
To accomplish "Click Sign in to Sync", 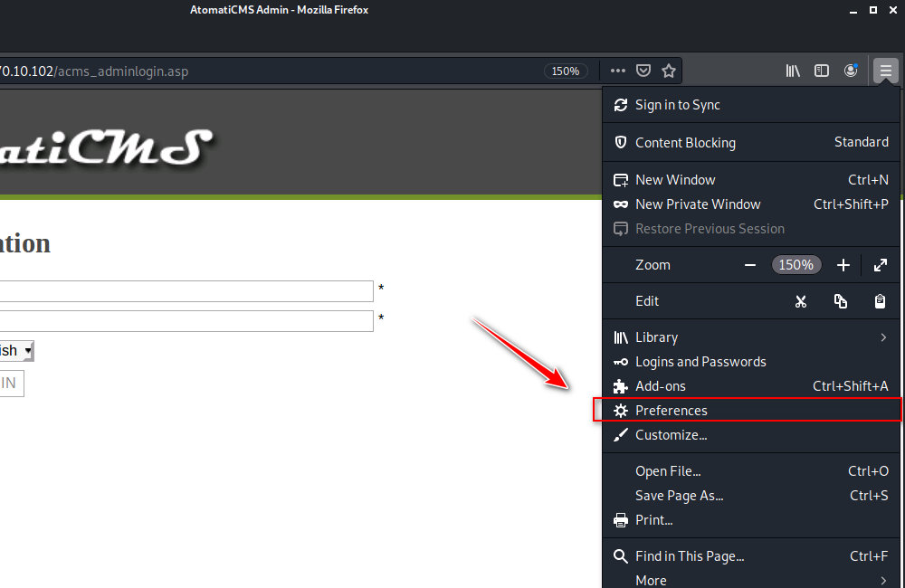I will (x=678, y=105).
